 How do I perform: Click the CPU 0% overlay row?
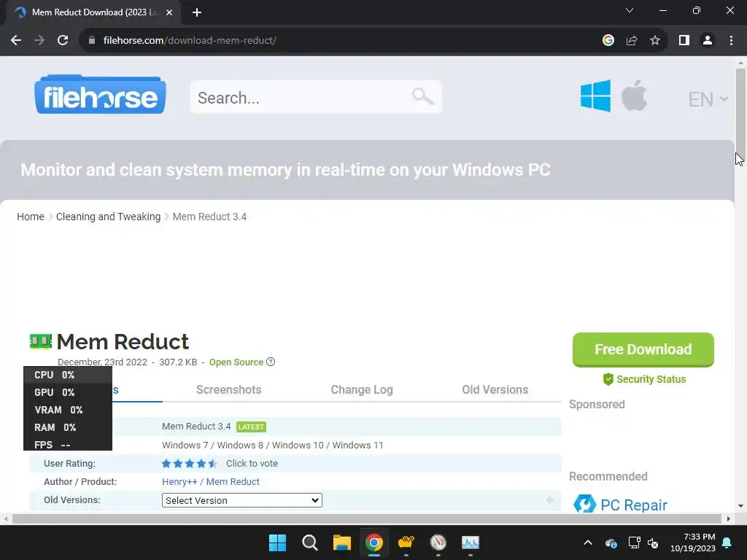[x=68, y=375]
